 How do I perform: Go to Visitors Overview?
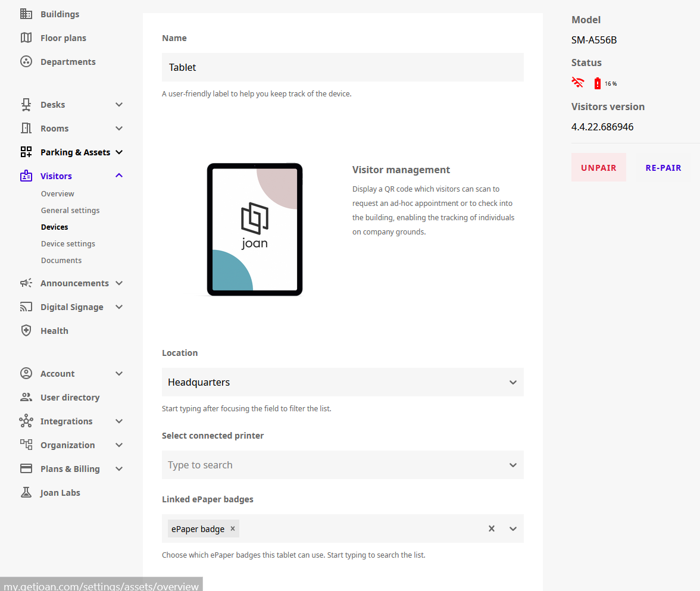(58, 194)
